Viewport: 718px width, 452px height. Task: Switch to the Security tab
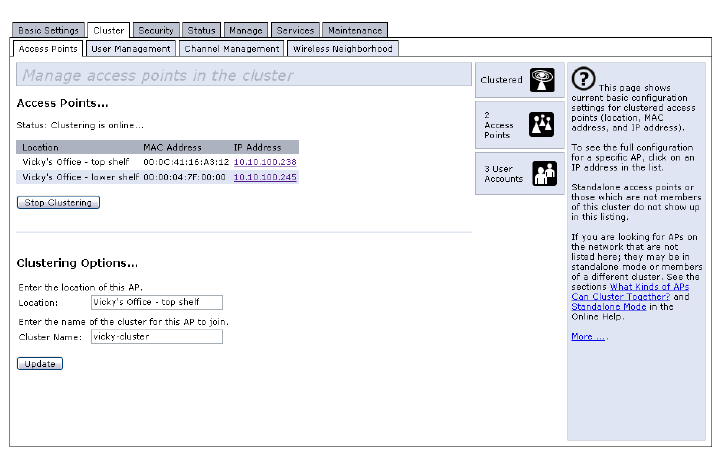click(x=156, y=30)
